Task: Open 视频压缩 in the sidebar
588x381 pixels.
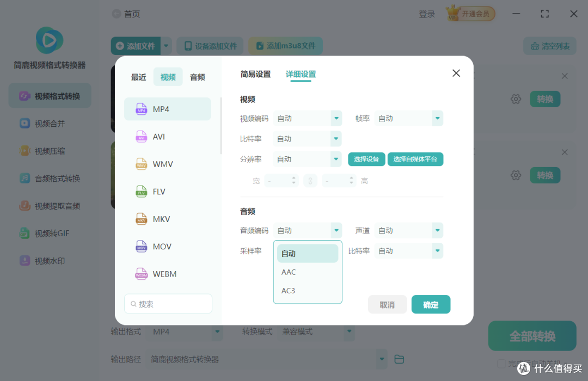Action: (x=50, y=151)
